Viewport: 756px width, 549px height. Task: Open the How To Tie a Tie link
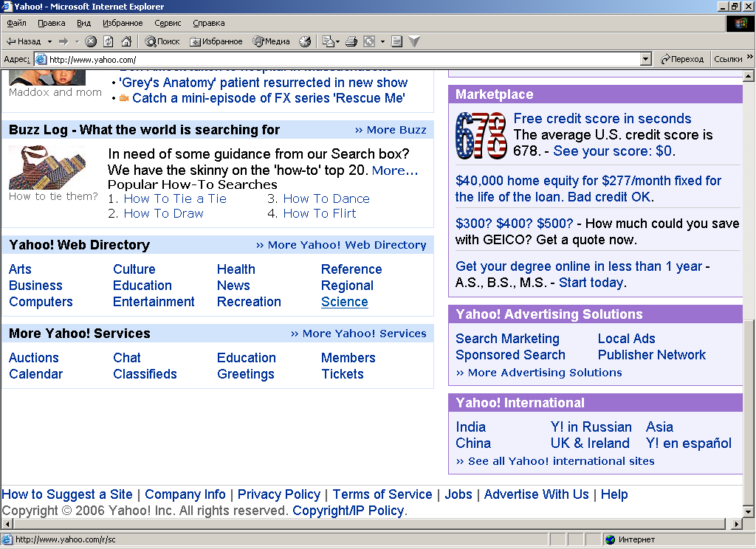pos(175,198)
